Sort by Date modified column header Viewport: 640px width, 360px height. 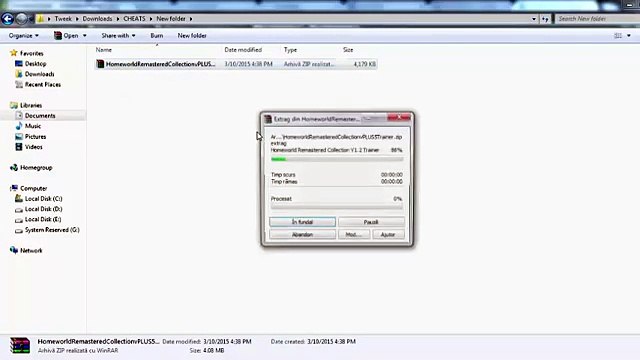(x=243, y=50)
